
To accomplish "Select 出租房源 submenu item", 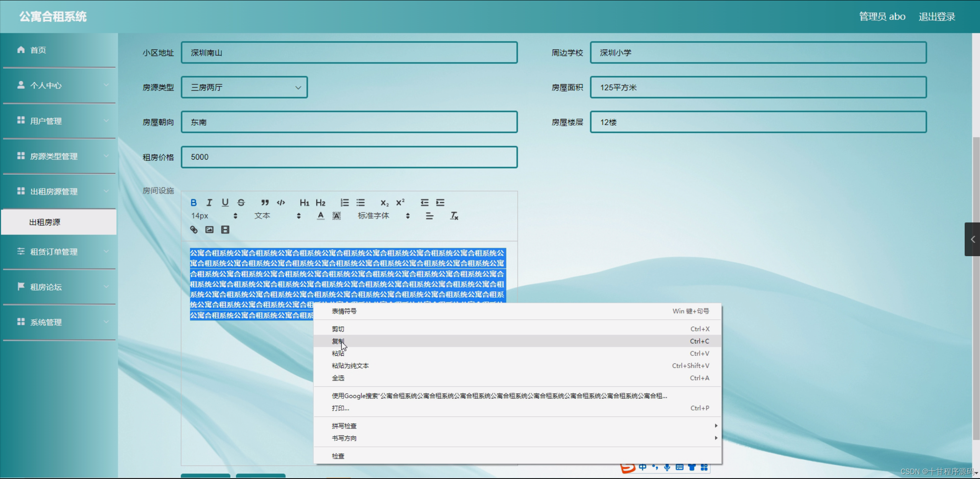I will (x=59, y=222).
